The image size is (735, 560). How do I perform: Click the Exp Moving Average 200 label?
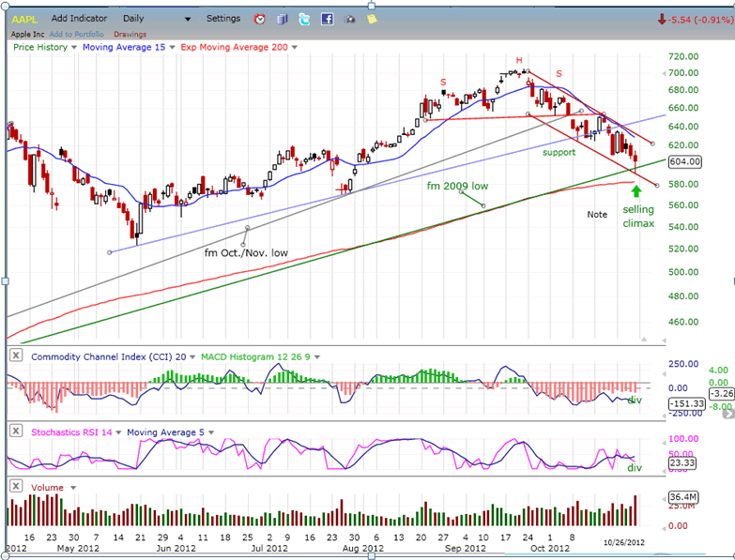click(234, 47)
